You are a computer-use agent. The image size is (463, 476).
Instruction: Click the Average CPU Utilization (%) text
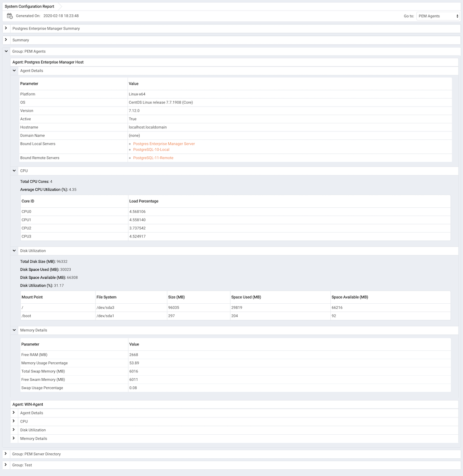(x=48, y=190)
